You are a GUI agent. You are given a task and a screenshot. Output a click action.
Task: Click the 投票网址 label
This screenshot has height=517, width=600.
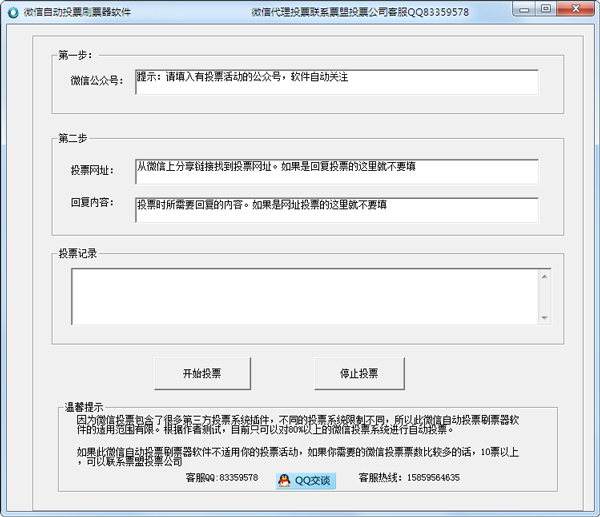click(x=92, y=170)
